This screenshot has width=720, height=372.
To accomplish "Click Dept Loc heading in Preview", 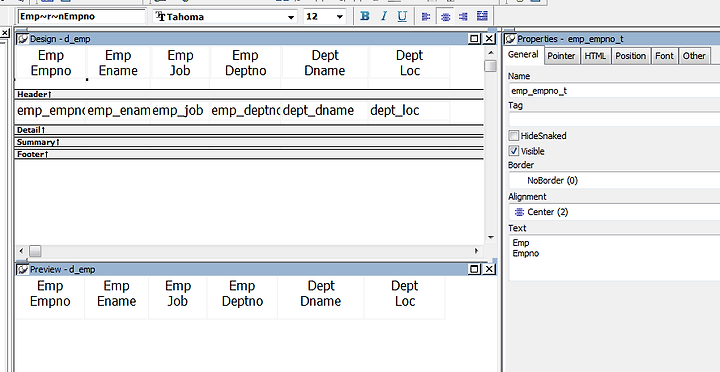I will click(x=405, y=293).
